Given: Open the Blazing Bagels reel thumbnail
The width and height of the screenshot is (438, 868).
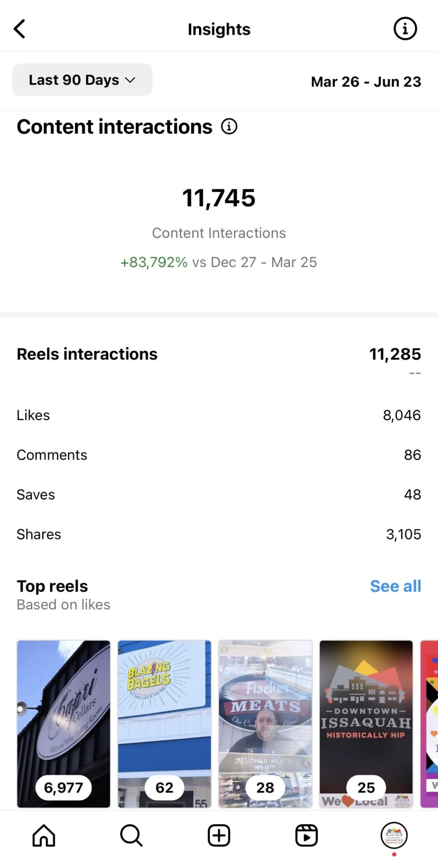Looking at the screenshot, I should click(x=164, y=723).
